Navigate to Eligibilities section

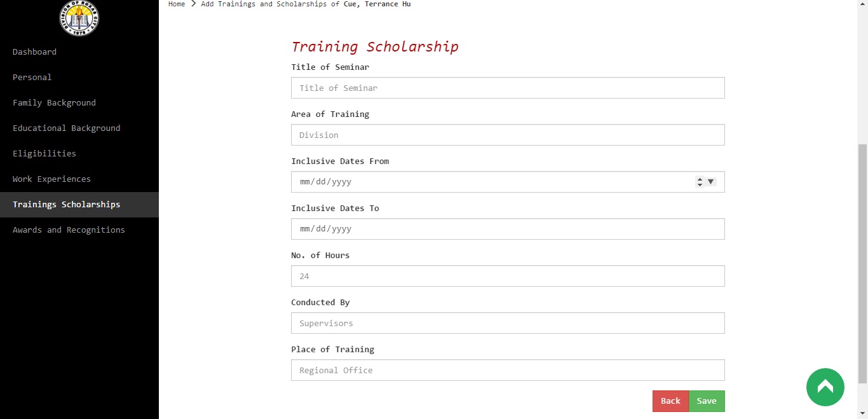click(x=44, y=153)
